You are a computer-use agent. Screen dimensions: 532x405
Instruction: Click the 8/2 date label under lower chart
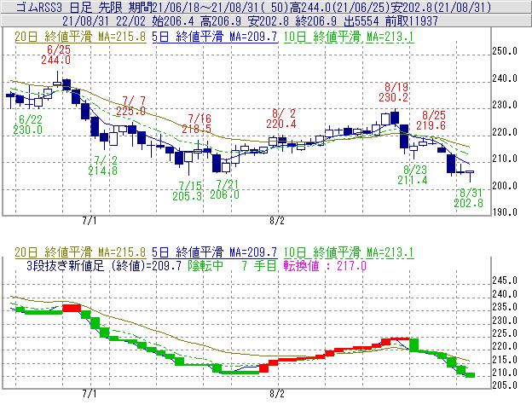pyautogui.click(x=277, y=394)
